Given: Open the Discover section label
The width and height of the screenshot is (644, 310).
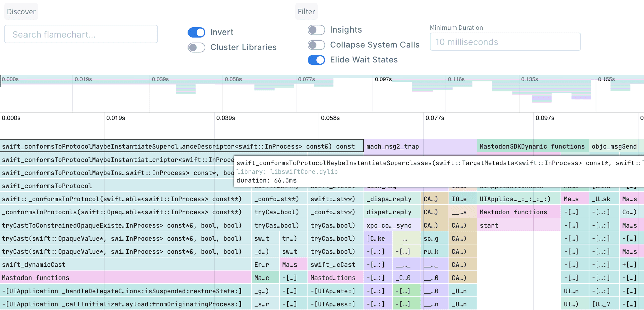Looking at the screenshot, I should [21, 12].
